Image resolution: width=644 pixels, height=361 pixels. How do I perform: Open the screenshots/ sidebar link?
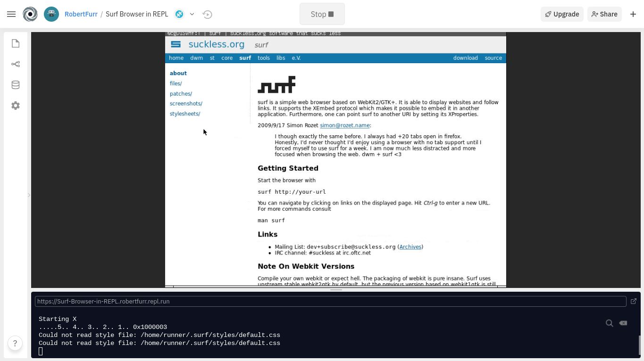186,104
